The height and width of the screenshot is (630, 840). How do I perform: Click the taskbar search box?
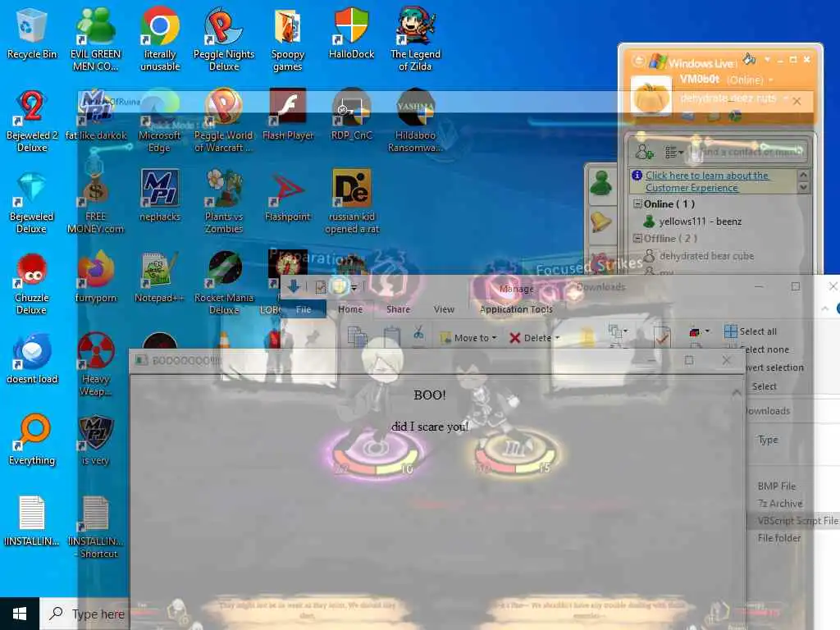84,614
